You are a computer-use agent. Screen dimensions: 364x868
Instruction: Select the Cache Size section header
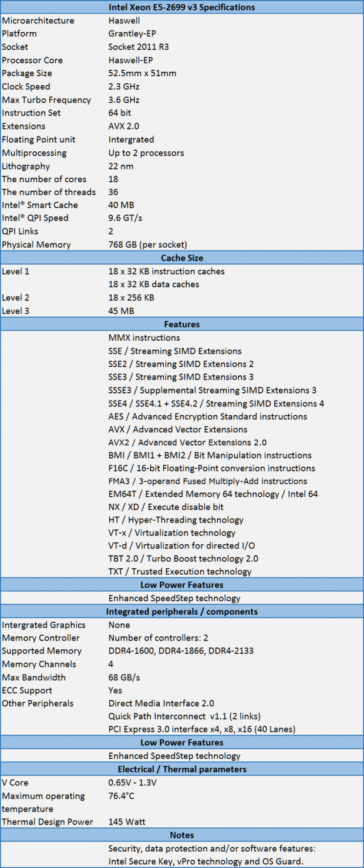tap(182, 258)
